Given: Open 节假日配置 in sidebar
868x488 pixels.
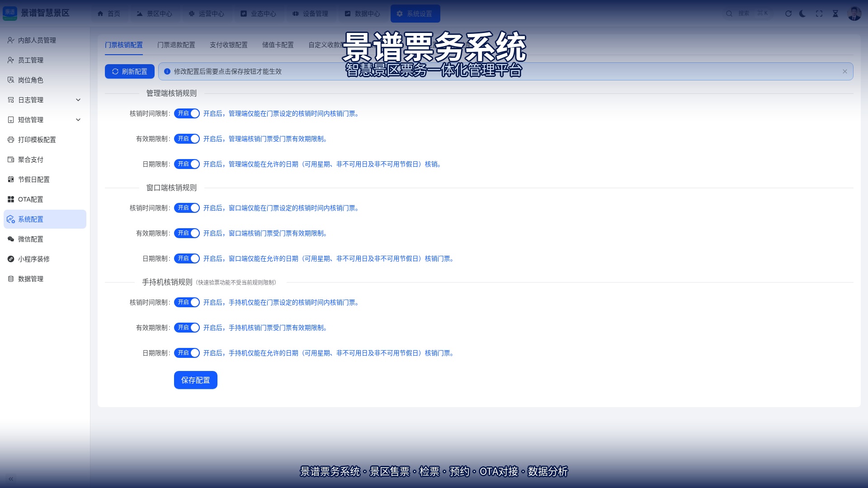Looking at the screenshot, I should (x=45, y=179).
